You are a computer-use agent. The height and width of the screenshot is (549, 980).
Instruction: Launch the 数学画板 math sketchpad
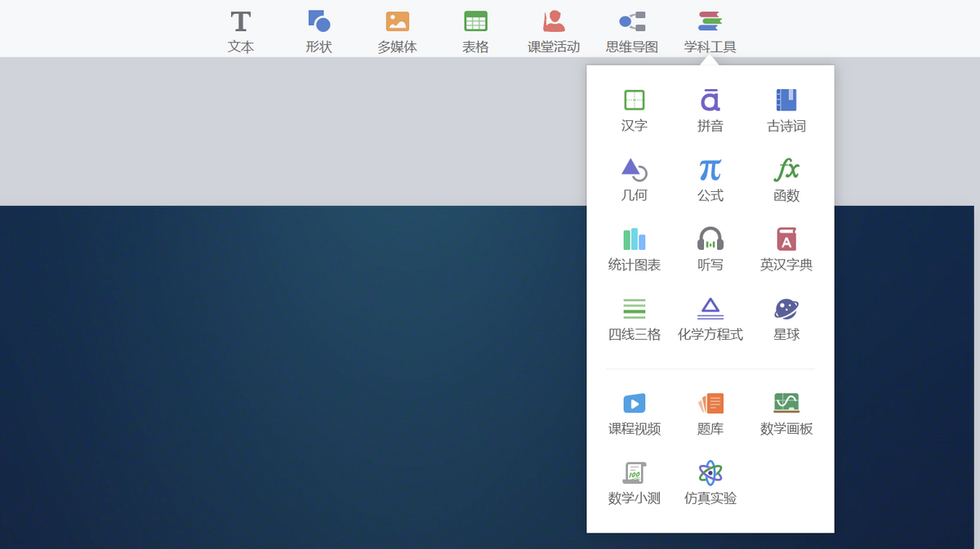point(786,414)
